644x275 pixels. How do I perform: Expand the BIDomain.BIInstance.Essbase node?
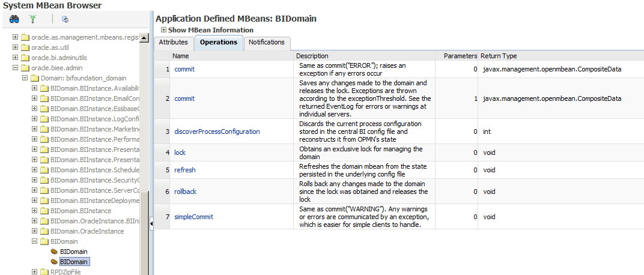35,109
